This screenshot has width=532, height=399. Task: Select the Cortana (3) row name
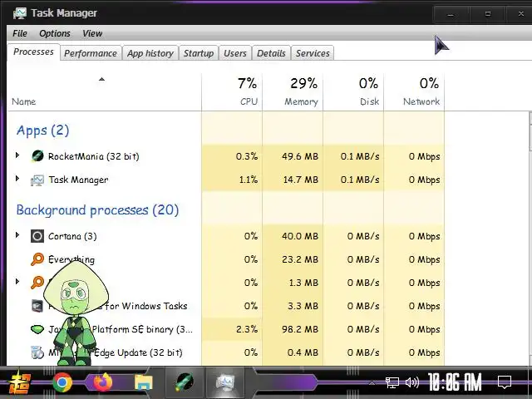click(72, 236)
